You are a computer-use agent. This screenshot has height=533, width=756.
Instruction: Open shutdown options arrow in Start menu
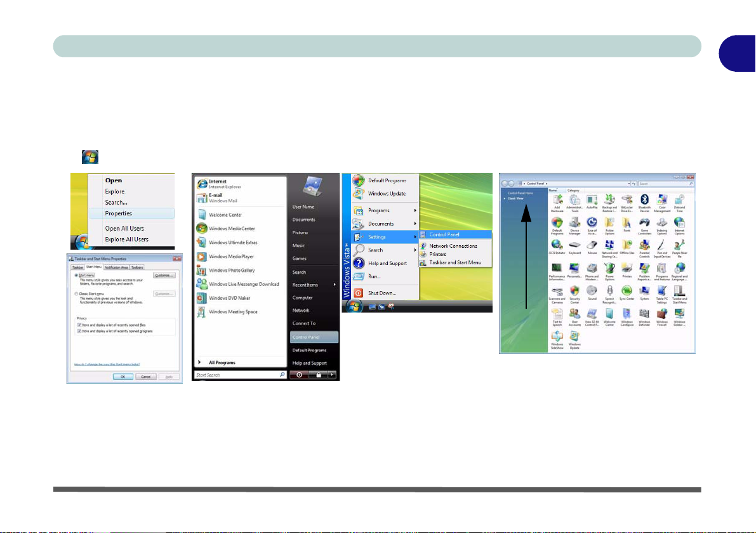click(332, 375)
